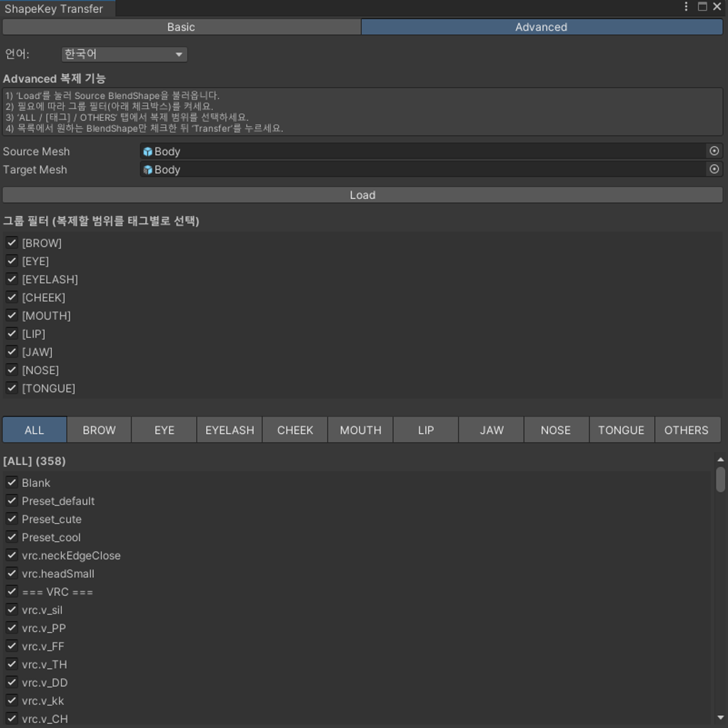Select the EYELASH category tab
This screenshot has height=728, width=728.
point(229,429)
